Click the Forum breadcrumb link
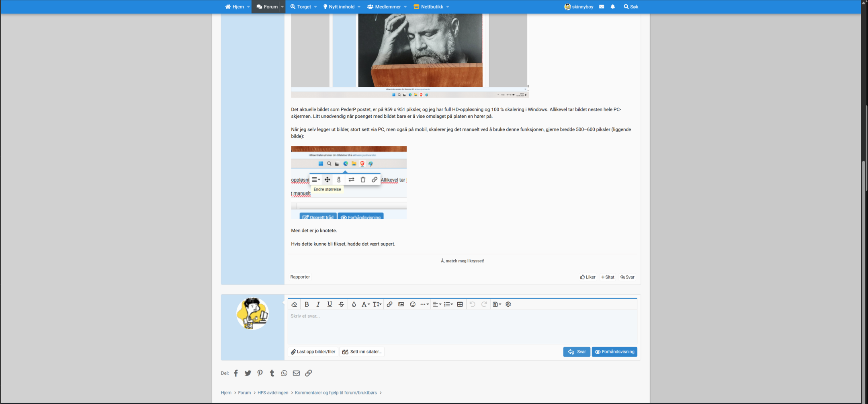Image resolution: width=868 pixels, height=404 pixels. pyautogui.click(x=244, y=393)
